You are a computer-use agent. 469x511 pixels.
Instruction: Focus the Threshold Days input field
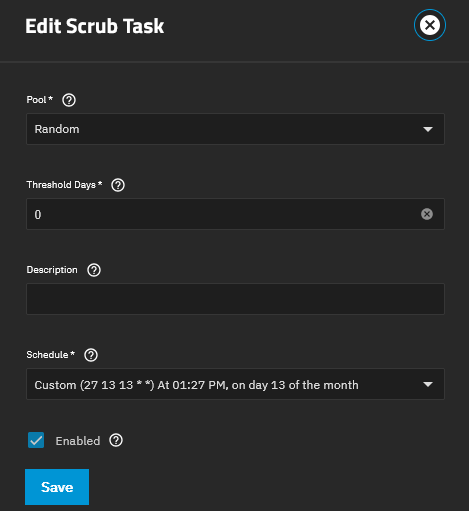coord(235,214)
